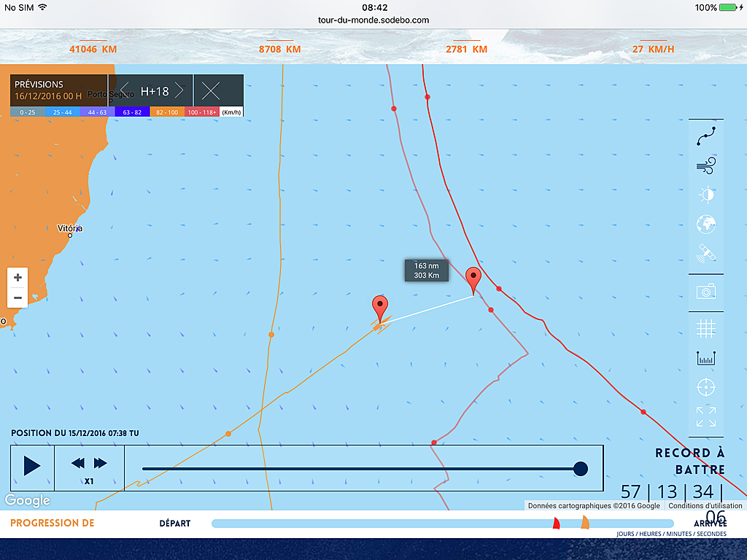The image size is (747, 560).
Task: Fast-forward the playback speed
Action: 101,463
